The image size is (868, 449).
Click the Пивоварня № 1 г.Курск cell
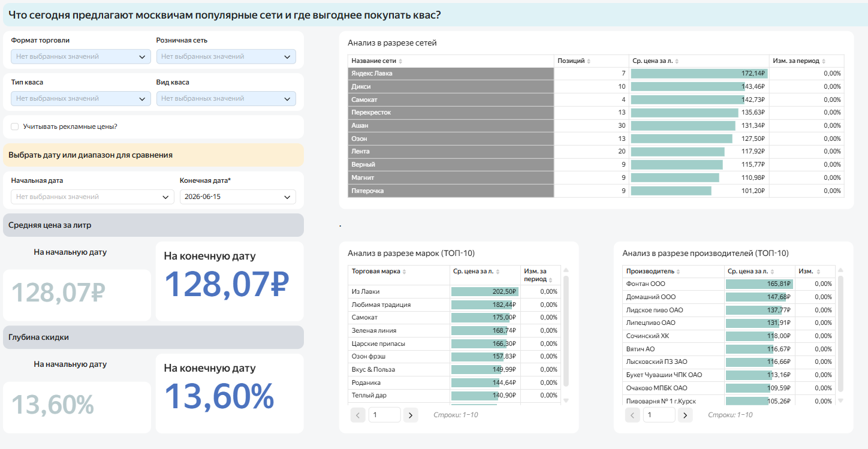click(673, 400)
